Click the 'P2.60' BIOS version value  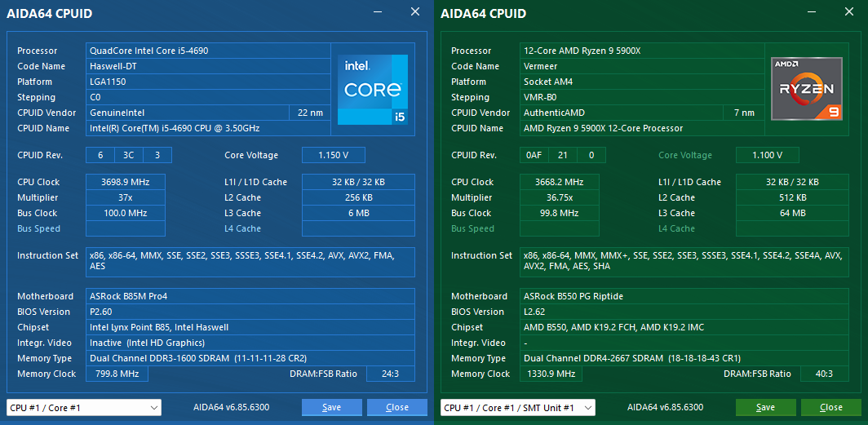click(x=250, y=312)
